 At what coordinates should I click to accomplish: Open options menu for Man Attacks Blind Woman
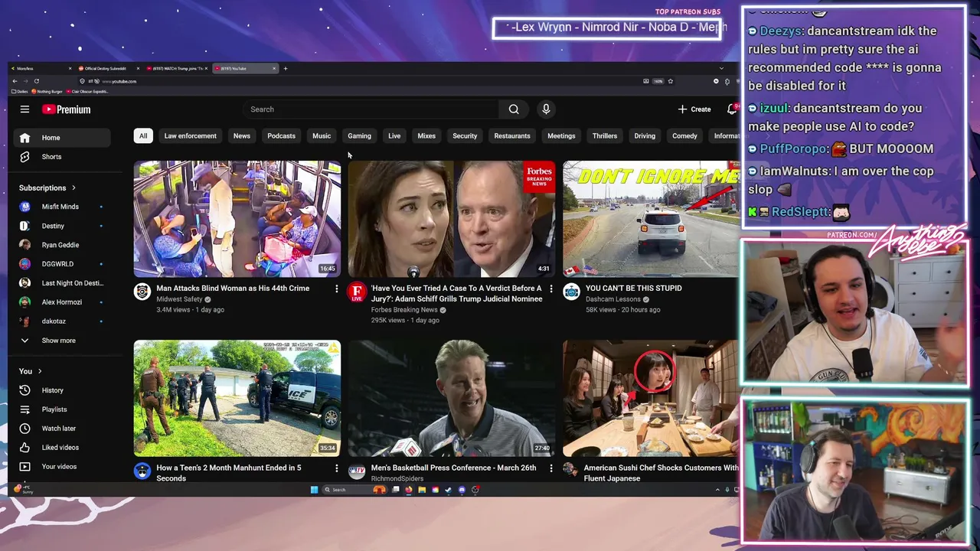click(336, 289)
